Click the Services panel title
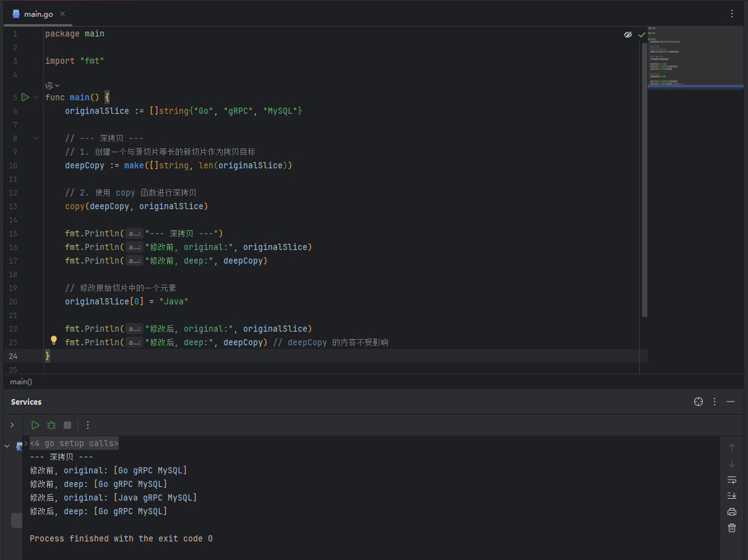Screen dimensions: 748x560 [x=27, y=402]
